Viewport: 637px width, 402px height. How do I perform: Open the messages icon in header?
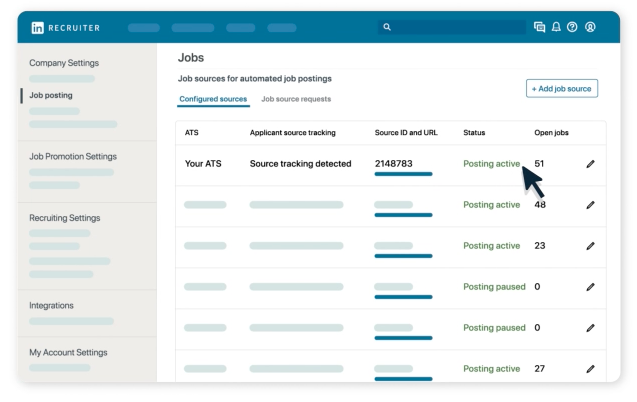click(x=539, y=27)
